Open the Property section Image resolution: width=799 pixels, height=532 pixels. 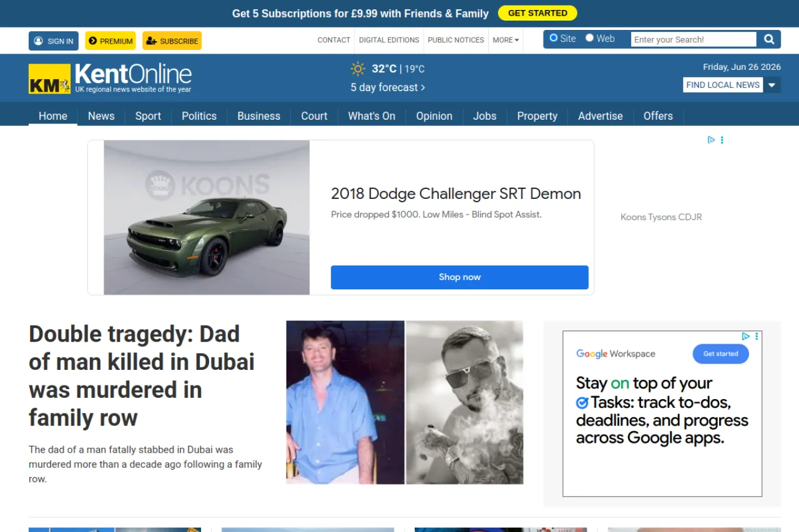coord(537,116)
